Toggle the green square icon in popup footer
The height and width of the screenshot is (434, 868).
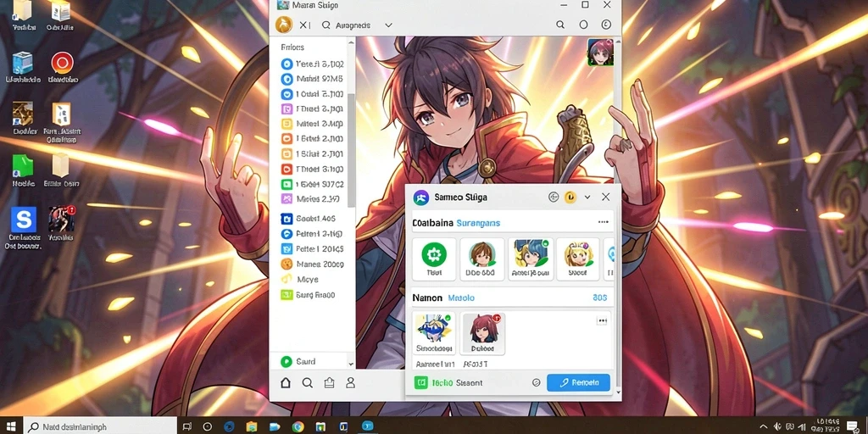point(420,382)
